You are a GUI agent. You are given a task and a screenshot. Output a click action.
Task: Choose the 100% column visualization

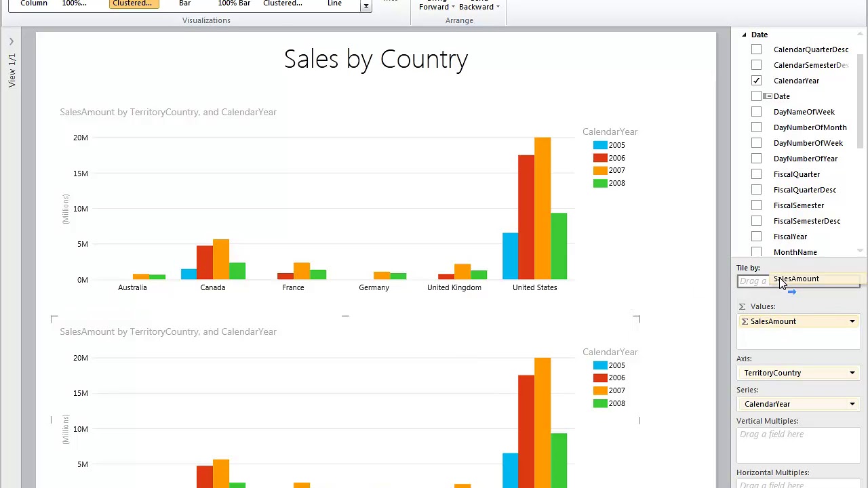pos(75,3)
